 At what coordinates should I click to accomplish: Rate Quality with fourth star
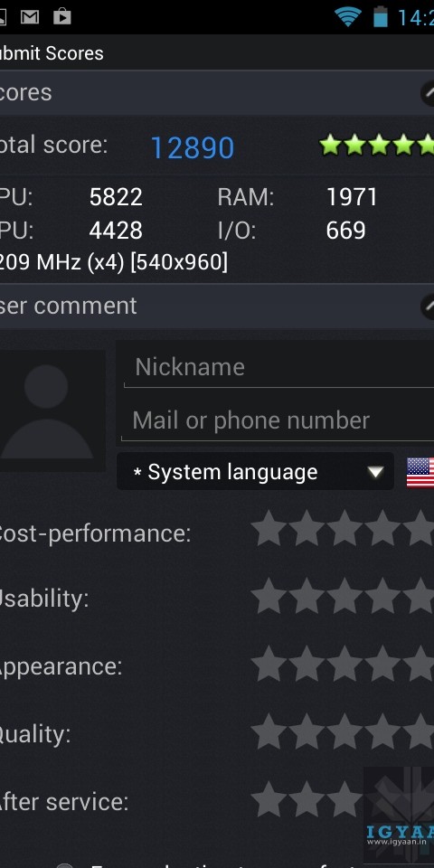point(382,731)
